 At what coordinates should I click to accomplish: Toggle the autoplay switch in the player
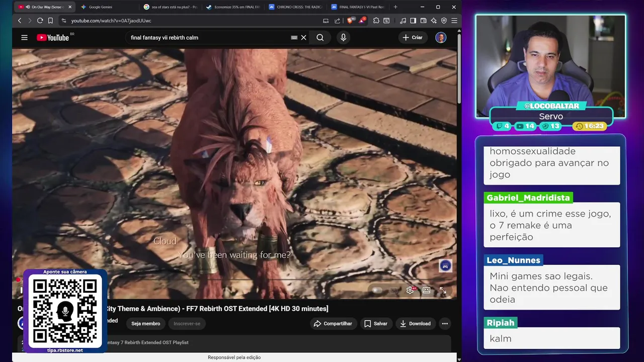tap(377, 290)
